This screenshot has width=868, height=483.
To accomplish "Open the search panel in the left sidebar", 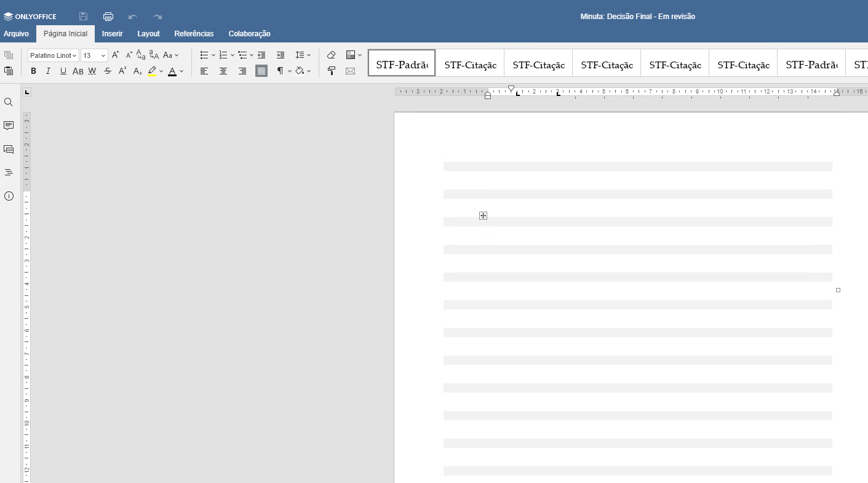I will click(9, 102).
